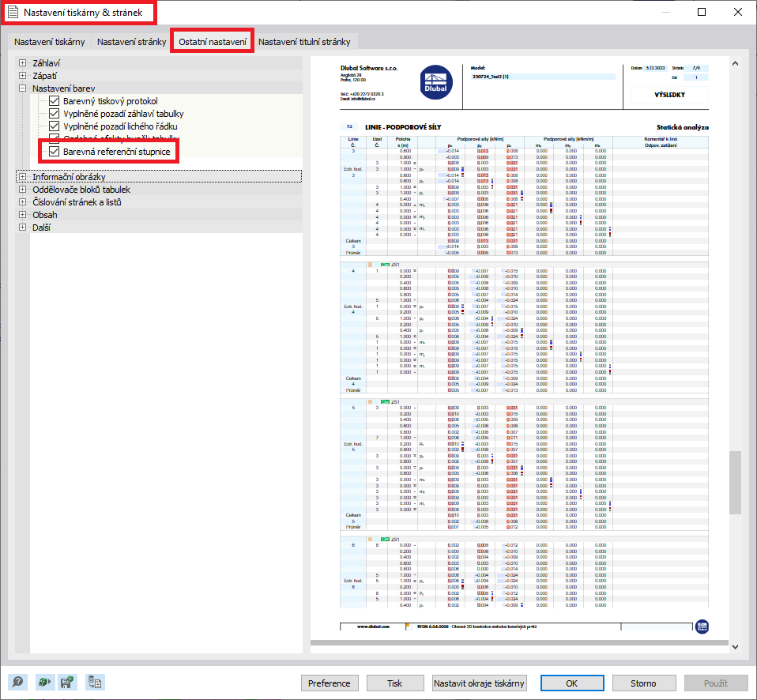The height and width of the screenshot is (700, 757).
Task: Select the Záhlaví row label
Action: (47, 62)
